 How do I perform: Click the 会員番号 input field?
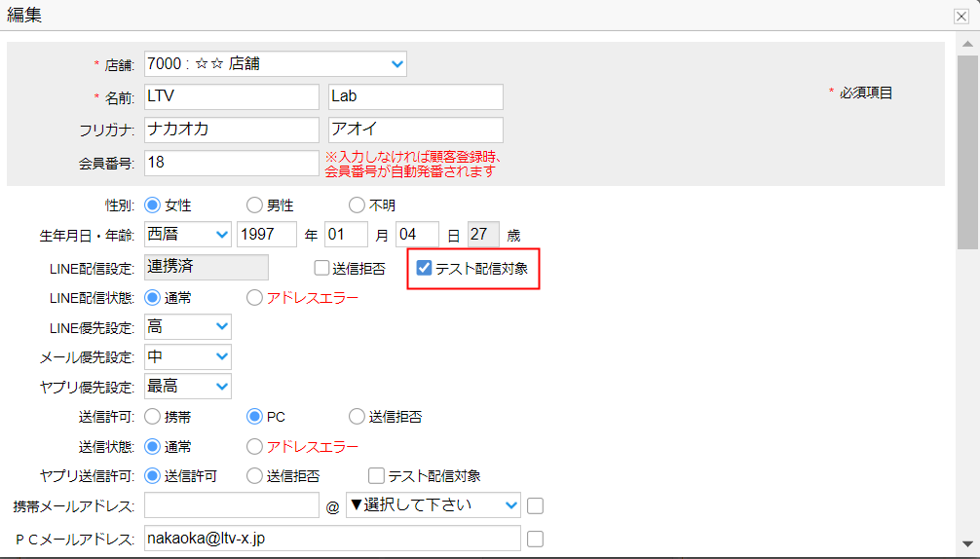point(232,163)
